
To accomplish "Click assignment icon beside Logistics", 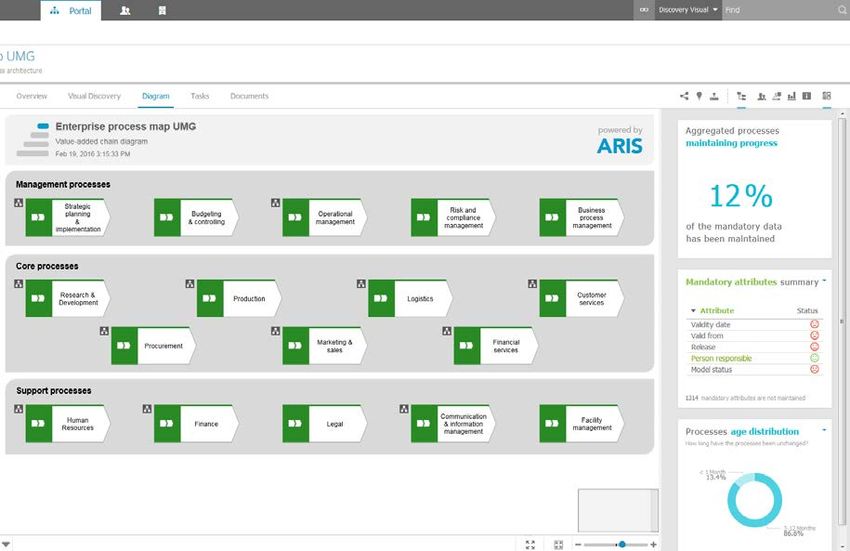I will (x=361, y=284).
